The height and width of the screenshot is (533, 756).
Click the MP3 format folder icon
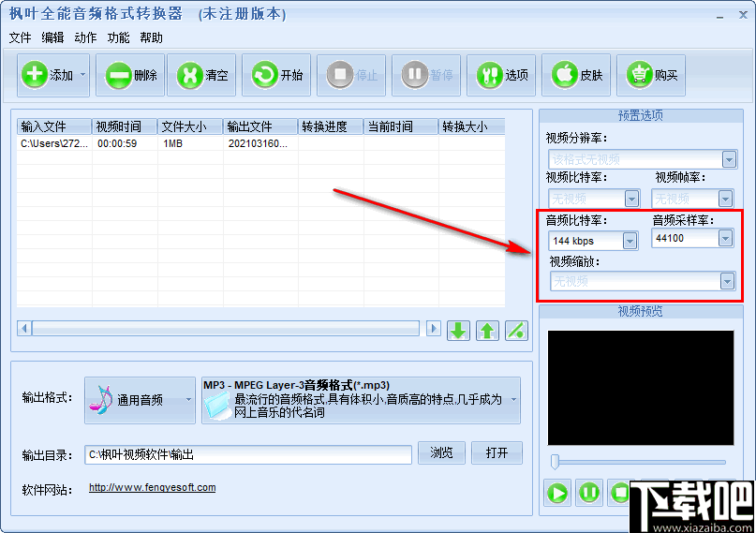(x=217, y=406)
